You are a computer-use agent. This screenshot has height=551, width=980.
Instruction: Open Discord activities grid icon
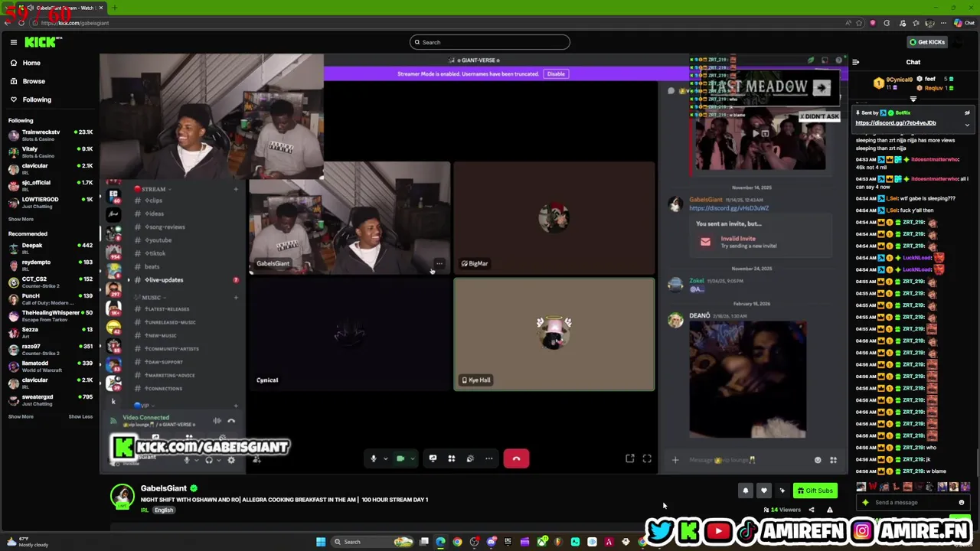point(451,458)
